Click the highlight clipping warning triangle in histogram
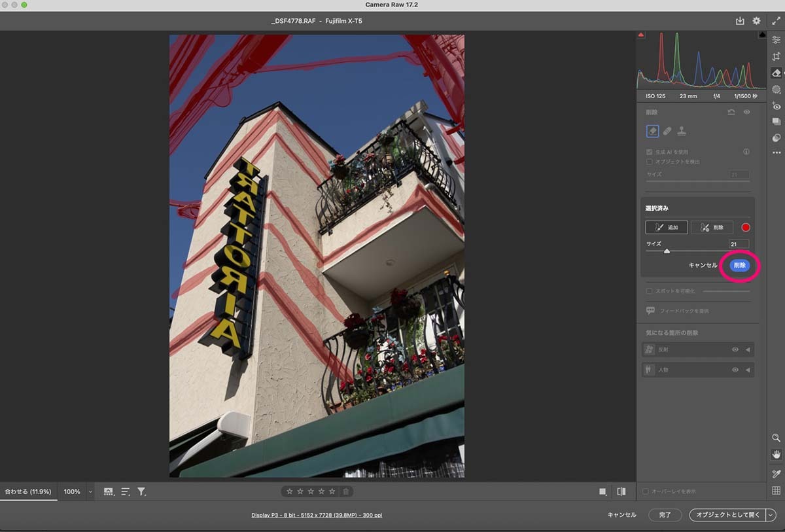Screen dimensions: 785x532 coord(763,35)
